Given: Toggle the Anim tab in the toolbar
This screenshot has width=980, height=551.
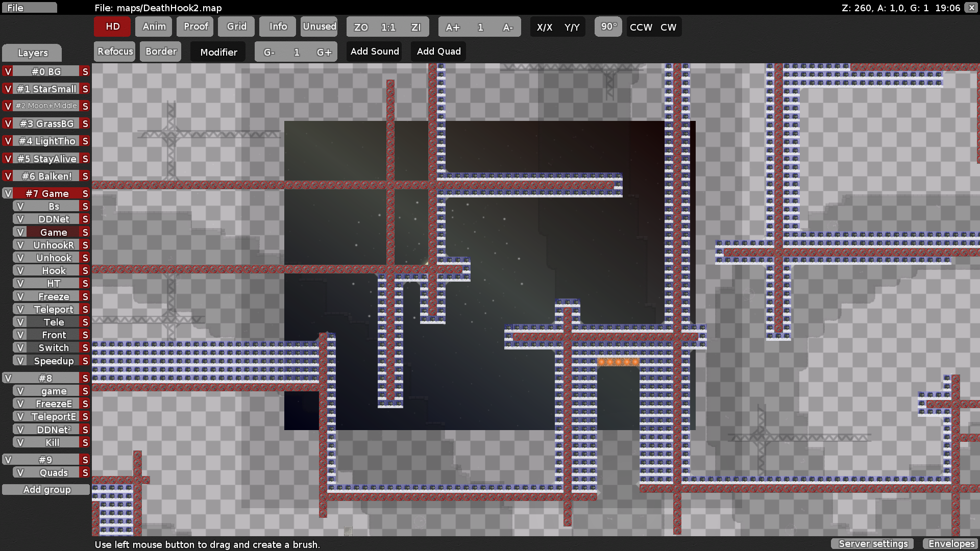Looking at the screenshot, I should coord(153,27).
